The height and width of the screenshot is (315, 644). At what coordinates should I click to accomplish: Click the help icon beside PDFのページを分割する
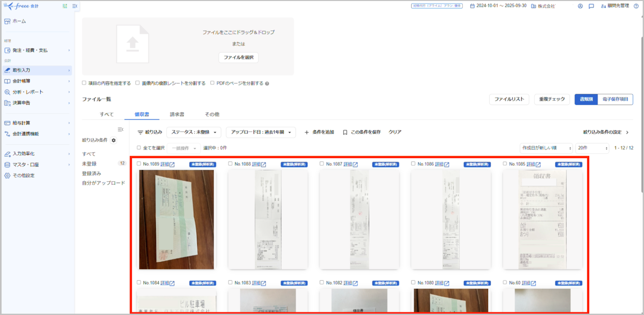pos(267,84)
